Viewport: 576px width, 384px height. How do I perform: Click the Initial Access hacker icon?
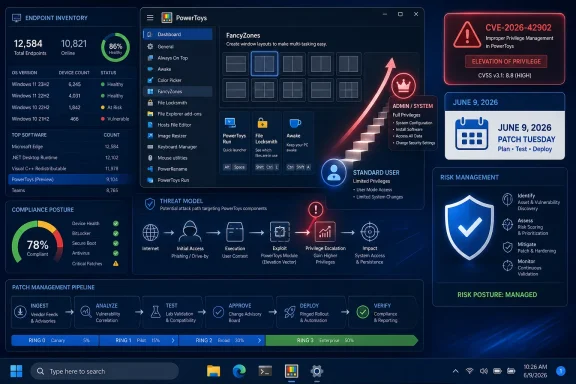coord(190,231)
